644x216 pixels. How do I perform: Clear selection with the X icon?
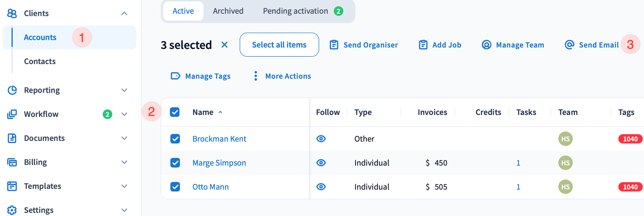[224, 45]
